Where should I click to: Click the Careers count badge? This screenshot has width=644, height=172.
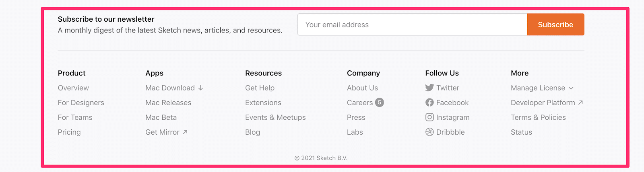coord(380,102)
